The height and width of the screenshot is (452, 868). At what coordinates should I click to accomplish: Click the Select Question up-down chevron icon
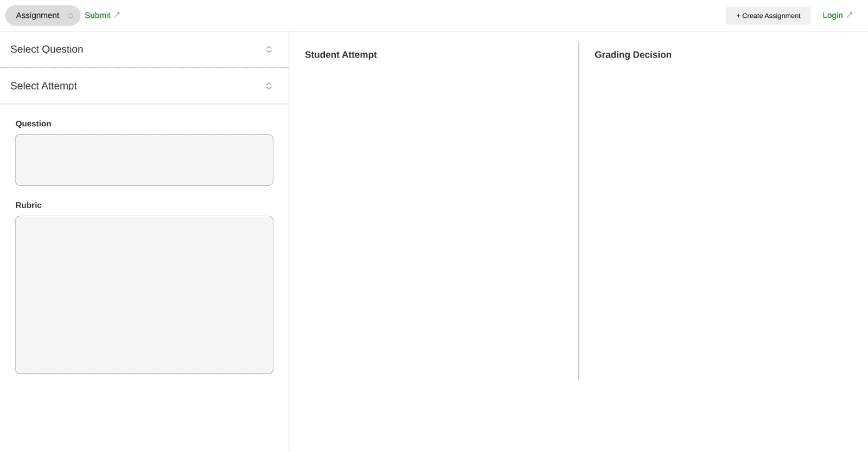tap(269, 49)
